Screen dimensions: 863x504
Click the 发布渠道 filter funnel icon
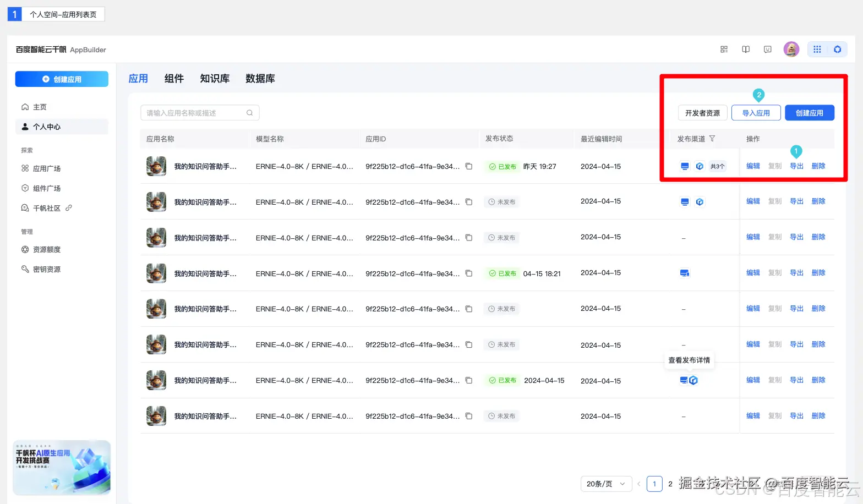(x=712, y=139)
